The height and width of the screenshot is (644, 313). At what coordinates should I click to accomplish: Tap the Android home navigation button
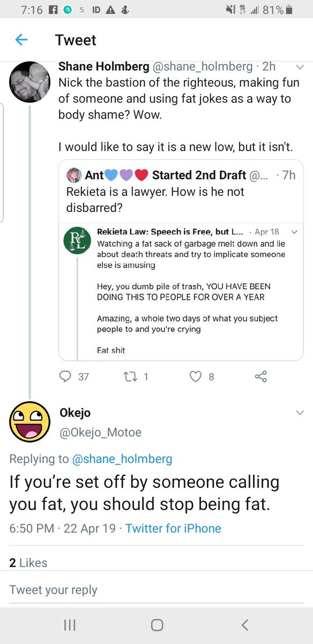click(156, 625)
